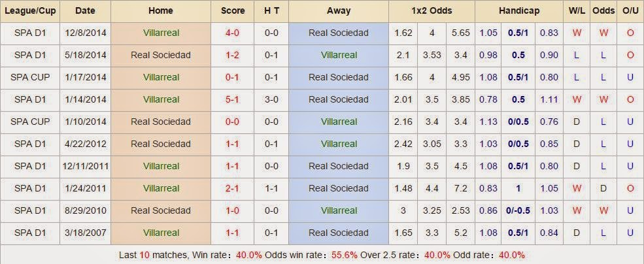Open Real Sociedad home team on 8/29/2010

(161, 210)
